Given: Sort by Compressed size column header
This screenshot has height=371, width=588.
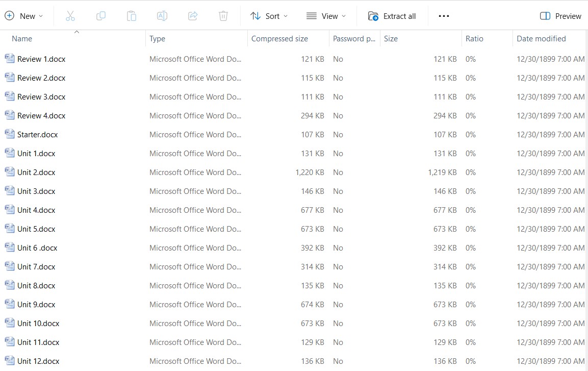Looking at the screenshot, I should (279, 39).
